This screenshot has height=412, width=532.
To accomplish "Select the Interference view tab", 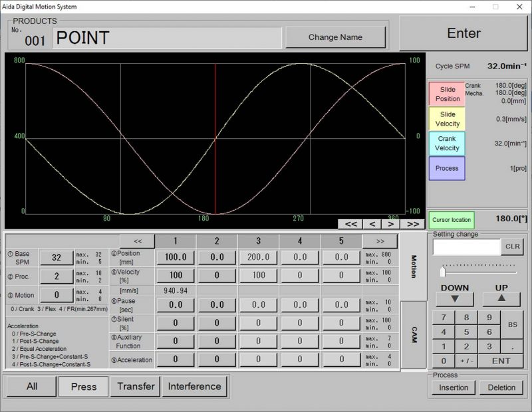I will 194,386.
